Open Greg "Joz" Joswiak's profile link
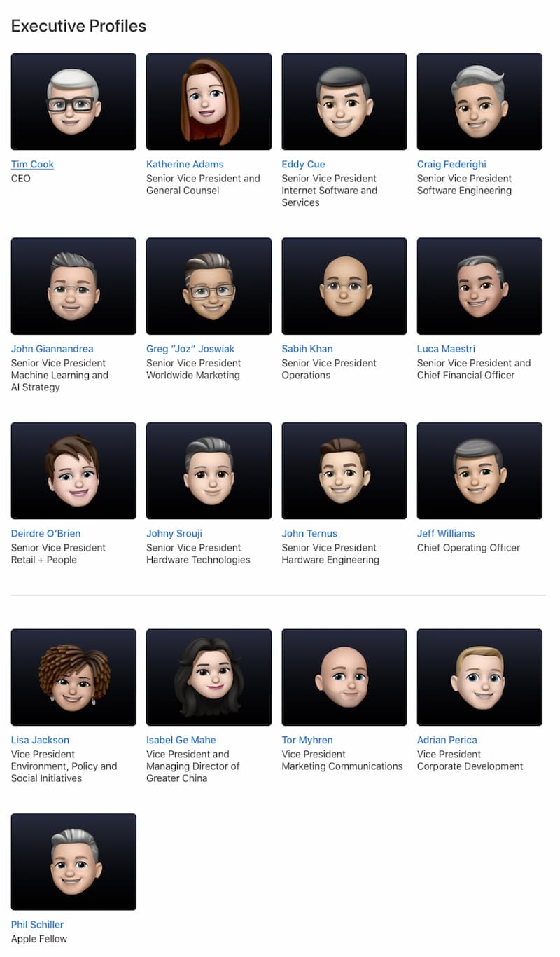This screenshot has width=560, height=957. 190,349
